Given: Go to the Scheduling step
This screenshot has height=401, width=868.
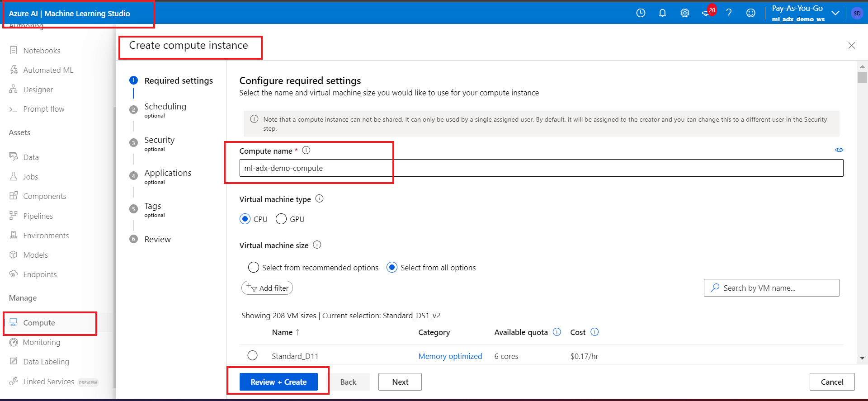Looking at the screenshot, I should (x=165, y=107).
